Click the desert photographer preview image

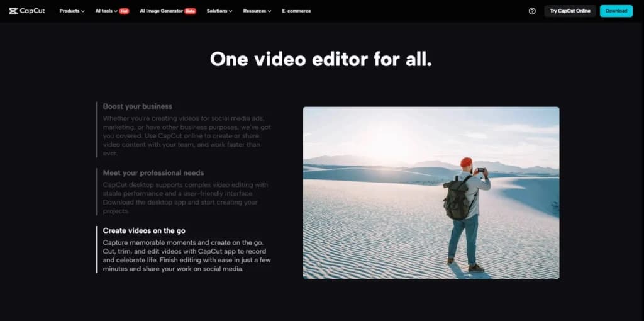[x=431, y=193]
